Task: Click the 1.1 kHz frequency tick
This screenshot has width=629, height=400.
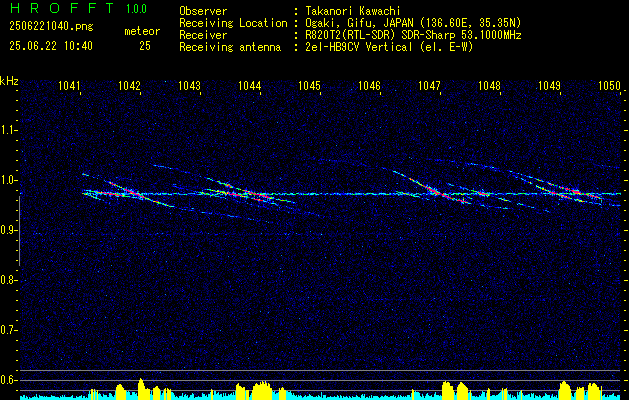Action: point(8,130)
